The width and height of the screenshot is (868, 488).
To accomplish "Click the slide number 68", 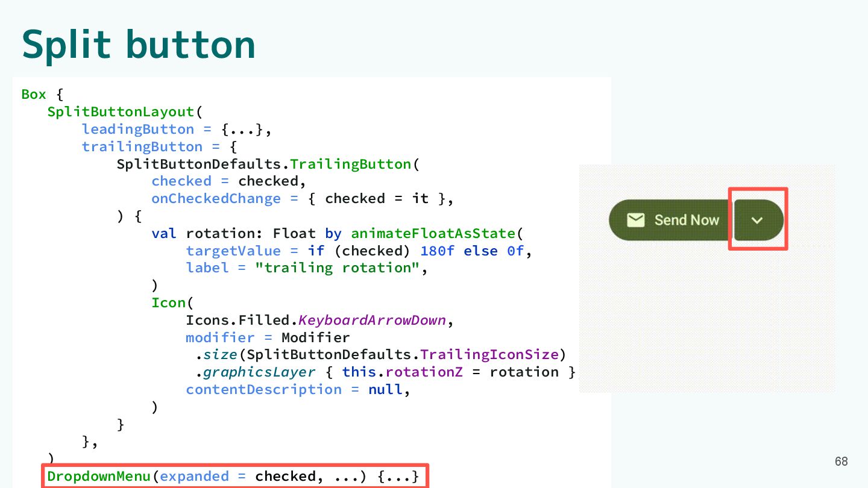I will 841,461.
